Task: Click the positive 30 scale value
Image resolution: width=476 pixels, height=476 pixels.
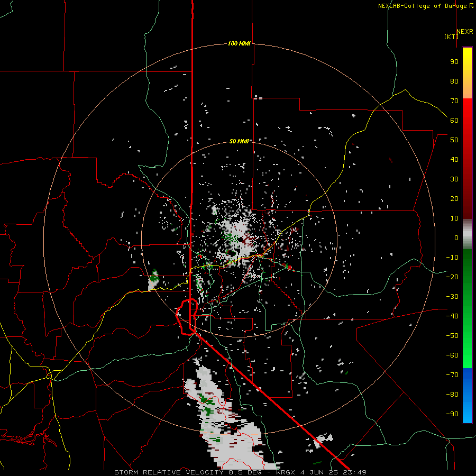Action: [x=454, y=179]
